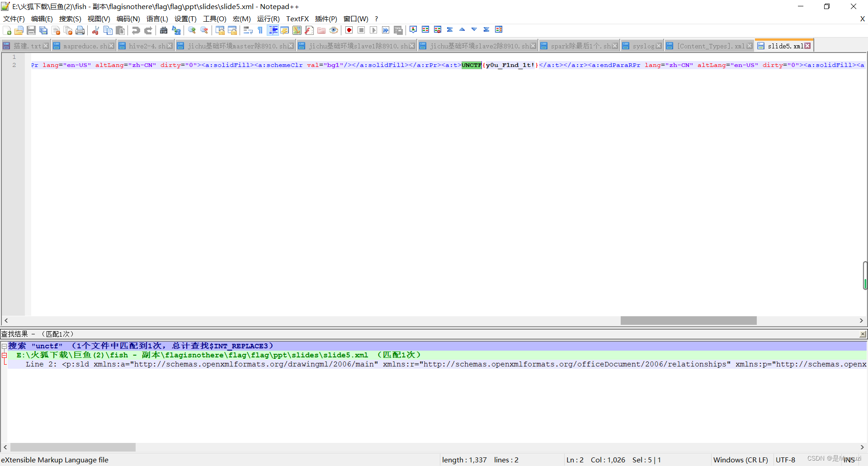Close the current document with the toolbar icon
The height and width of the screenshot is (466, 868).
(56, 30)
